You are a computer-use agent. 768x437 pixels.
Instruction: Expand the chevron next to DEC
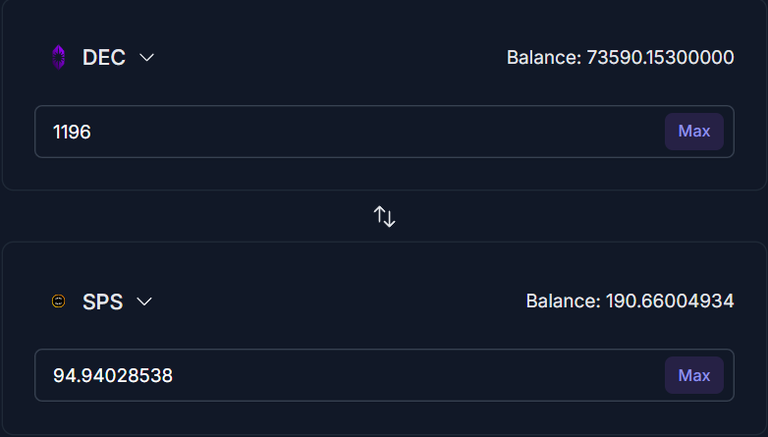[147, 58]
